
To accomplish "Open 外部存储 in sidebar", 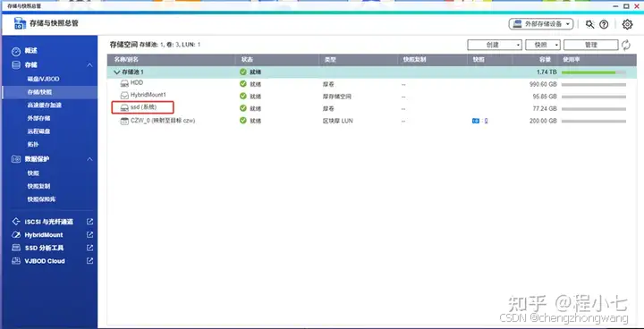I will point(38,118).
